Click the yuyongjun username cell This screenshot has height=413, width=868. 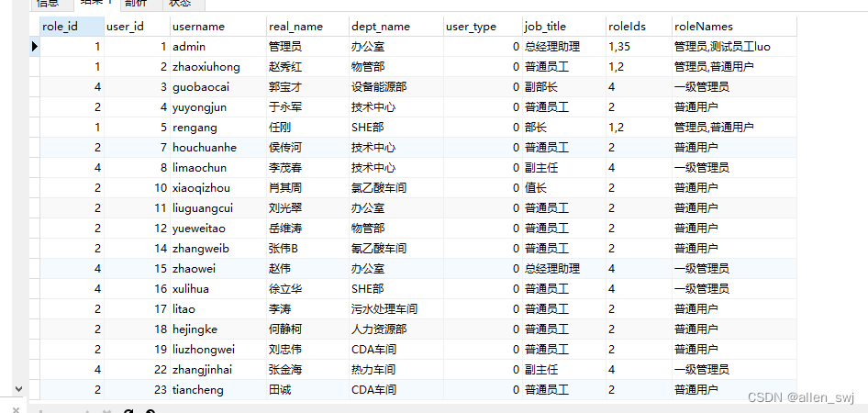218,107
